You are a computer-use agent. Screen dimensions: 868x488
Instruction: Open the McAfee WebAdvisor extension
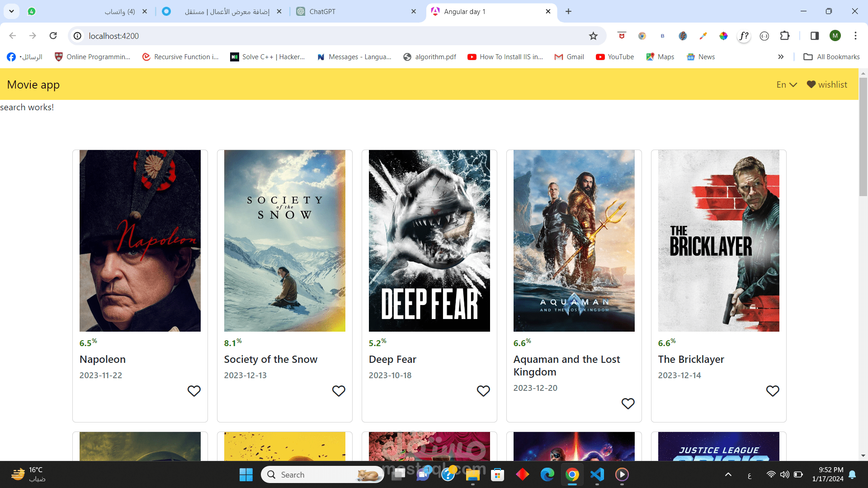[622, 36]
